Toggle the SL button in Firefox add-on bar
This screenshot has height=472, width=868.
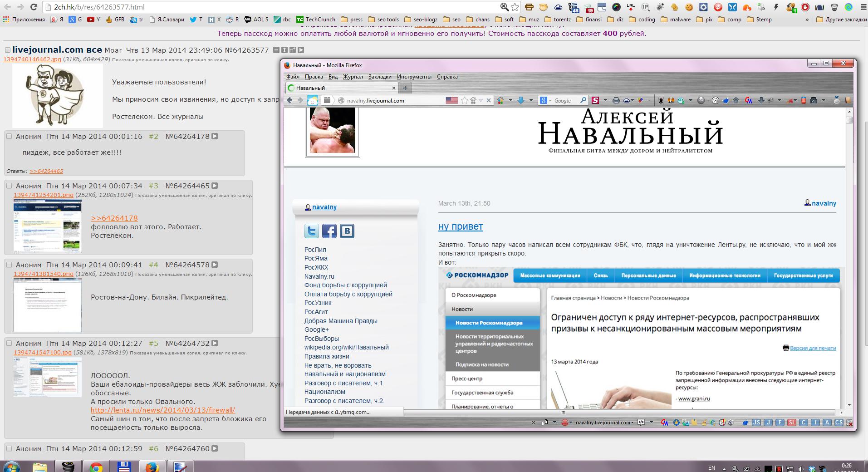792,423
